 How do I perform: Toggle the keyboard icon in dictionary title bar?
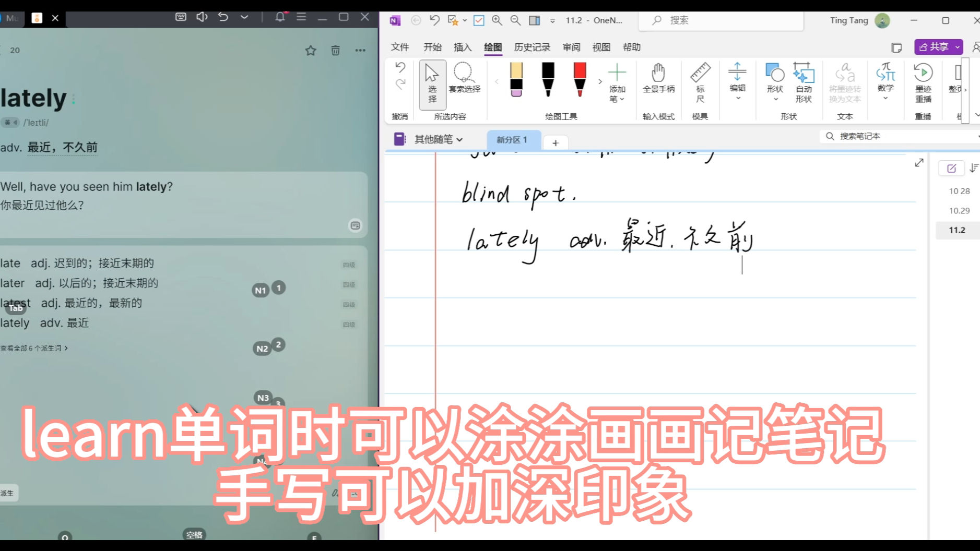(181, 17)
